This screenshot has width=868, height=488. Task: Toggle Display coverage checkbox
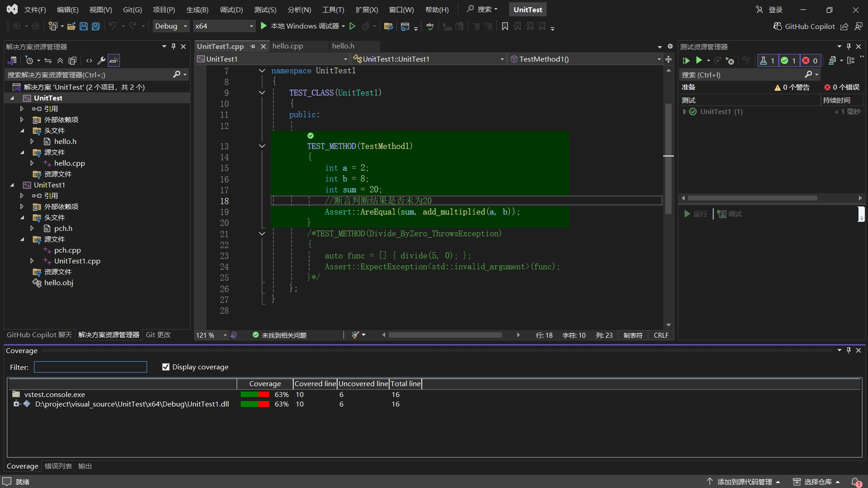166,367
